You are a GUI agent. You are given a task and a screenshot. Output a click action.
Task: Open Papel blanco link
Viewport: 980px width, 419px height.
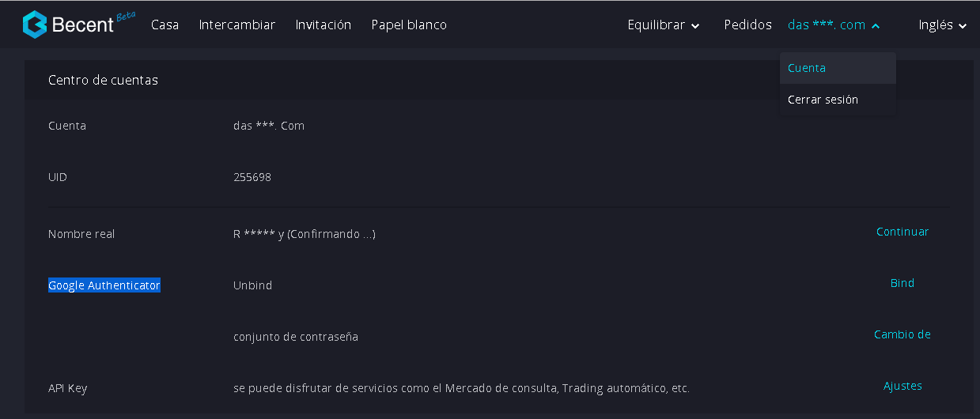click(409, 25)
